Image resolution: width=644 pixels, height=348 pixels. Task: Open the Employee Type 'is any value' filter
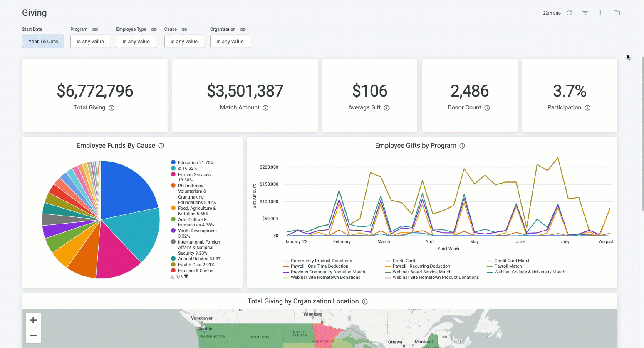136,42
